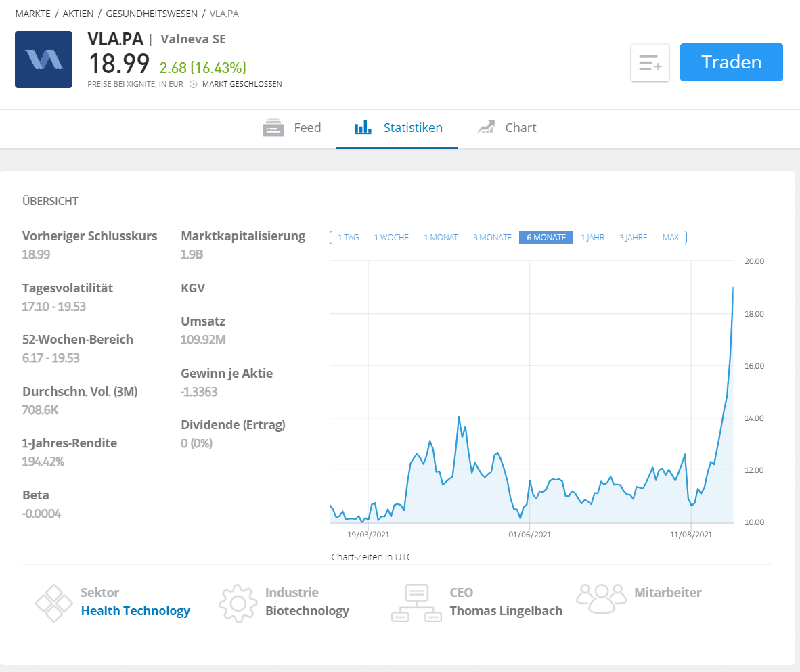Select the 1 MONAT chart range
Viewport: 800px width, 672px height.
pos(441,238)
